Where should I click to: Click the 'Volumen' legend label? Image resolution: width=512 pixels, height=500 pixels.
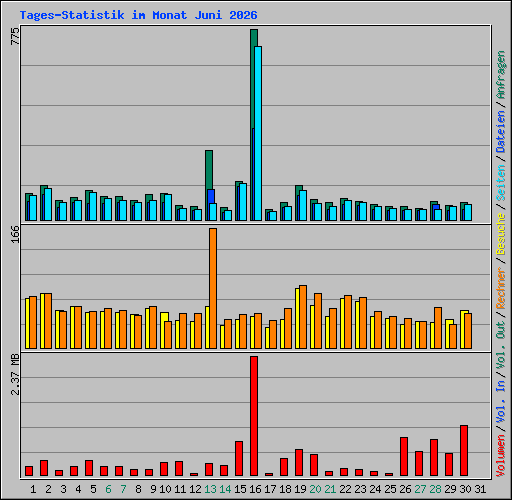501,456
